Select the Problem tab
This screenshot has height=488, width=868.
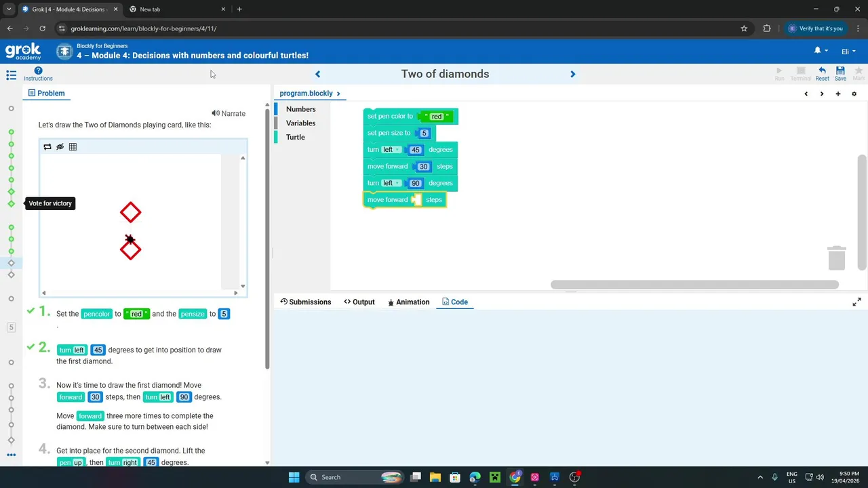pos(47,94)
